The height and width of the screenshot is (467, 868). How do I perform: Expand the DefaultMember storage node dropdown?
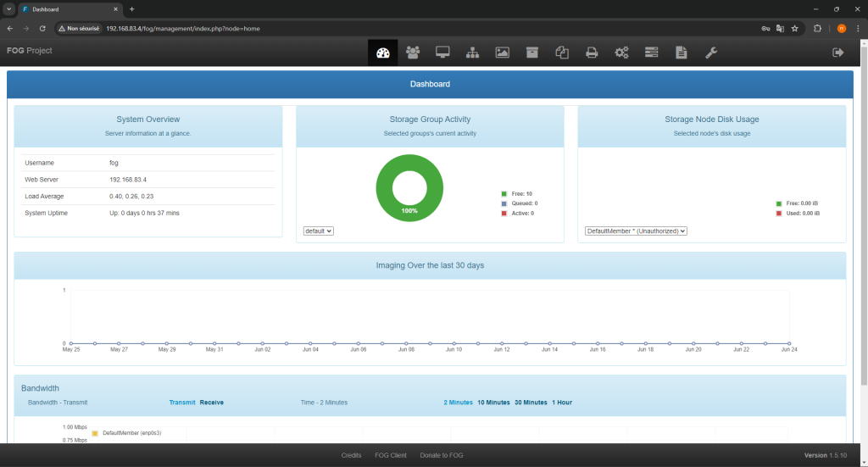636,231
